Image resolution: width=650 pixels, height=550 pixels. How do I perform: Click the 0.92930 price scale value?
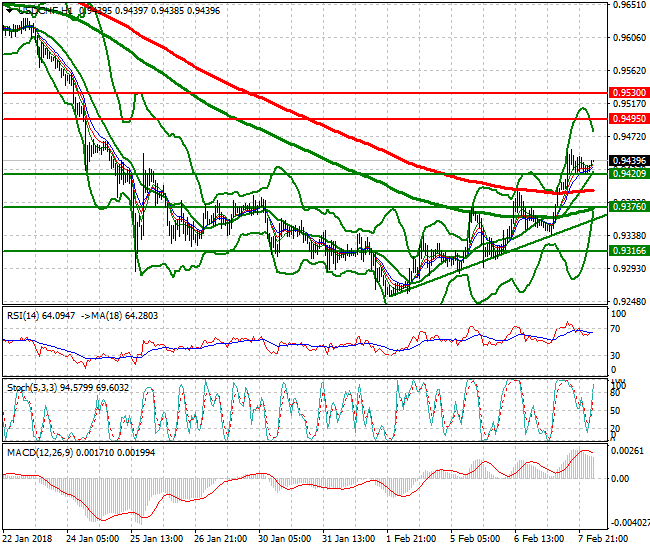pyautogui.click(x=629, y=269)
